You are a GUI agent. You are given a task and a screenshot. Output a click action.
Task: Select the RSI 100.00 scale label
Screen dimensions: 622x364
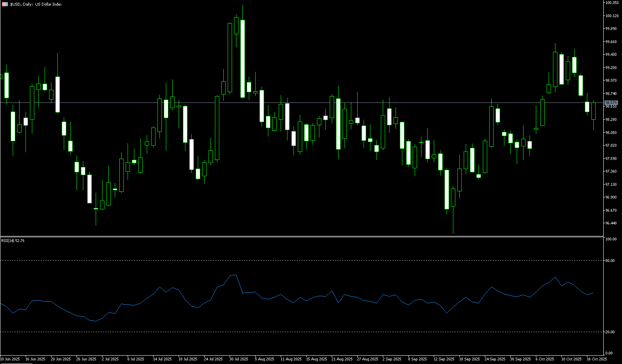tap(610, 239)
